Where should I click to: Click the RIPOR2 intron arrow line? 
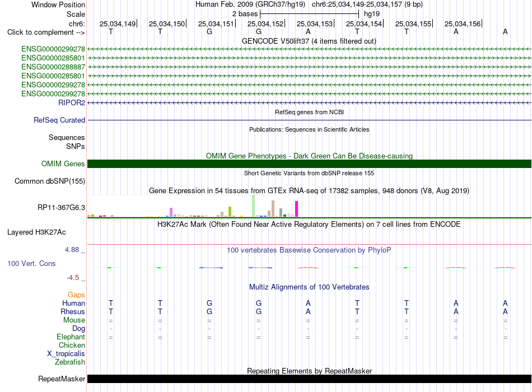[309, 102]
